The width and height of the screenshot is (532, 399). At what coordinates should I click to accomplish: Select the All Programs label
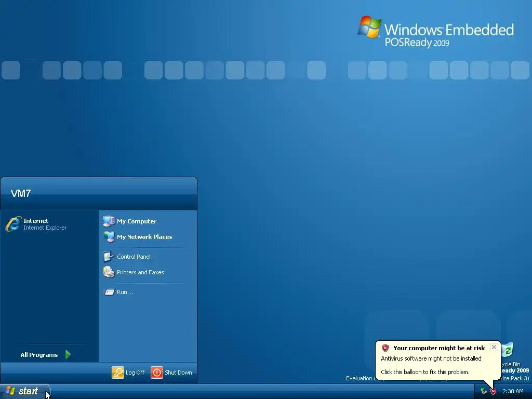coord(39,355)
